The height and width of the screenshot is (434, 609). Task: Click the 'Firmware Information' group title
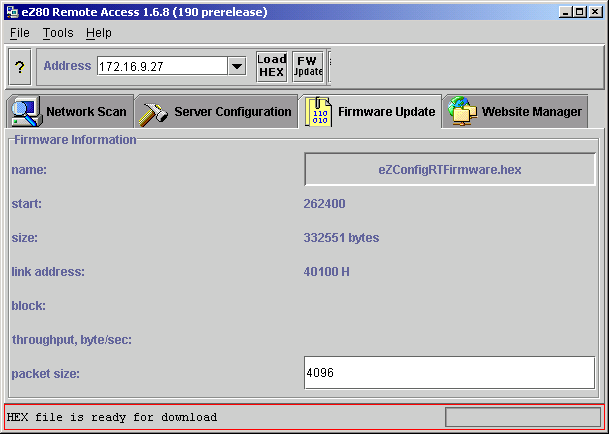click(75, 139)
